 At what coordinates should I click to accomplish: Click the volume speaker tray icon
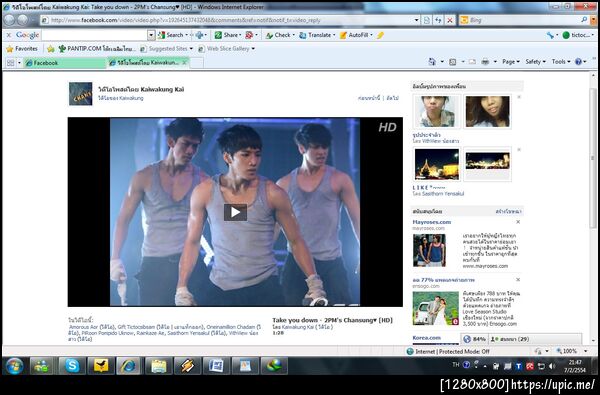coord(552,366)
